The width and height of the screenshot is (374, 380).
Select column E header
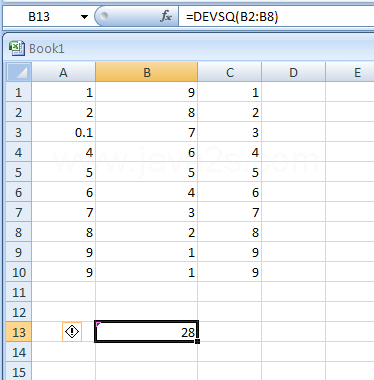350,72
